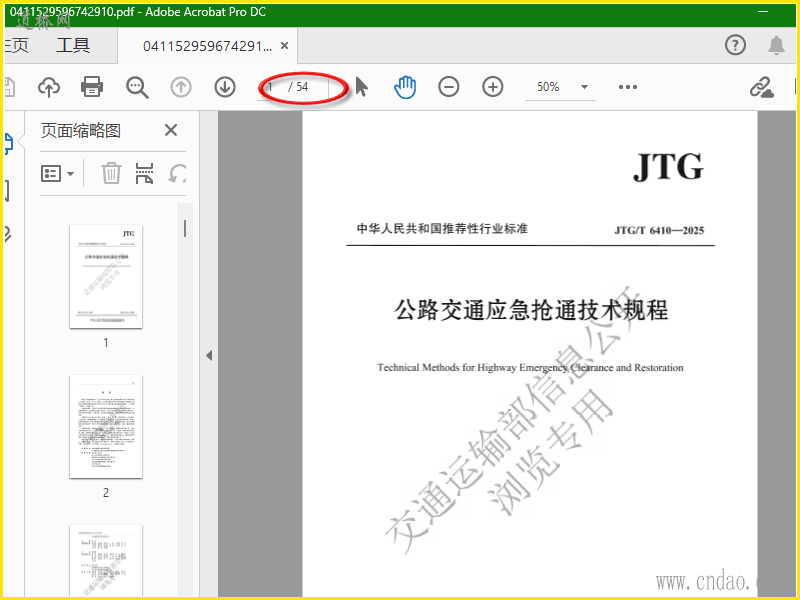Zoom in with the plus icon
Screen dimensions: 800x600
point(492,87)
